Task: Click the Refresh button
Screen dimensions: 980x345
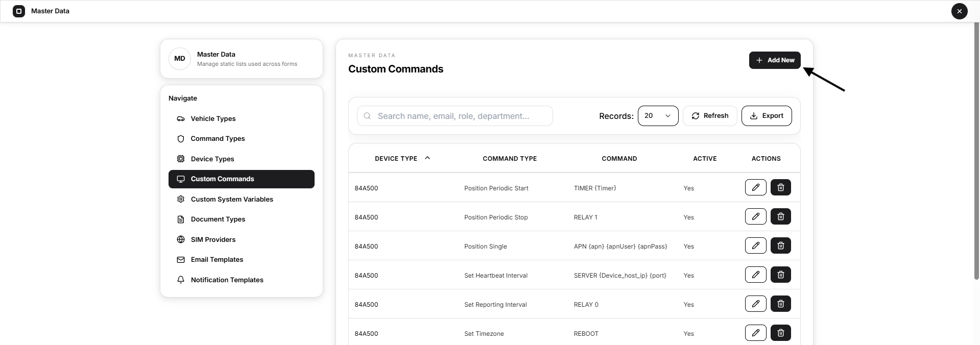Action: [x=710, y=116]
